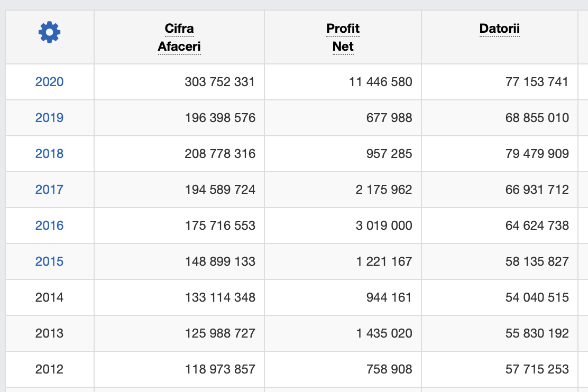Image resolution: width=588 pixels, height=392 pixels.
Task: Click the Cifra Afaceri column header
Action: click(x=179, y=37)
